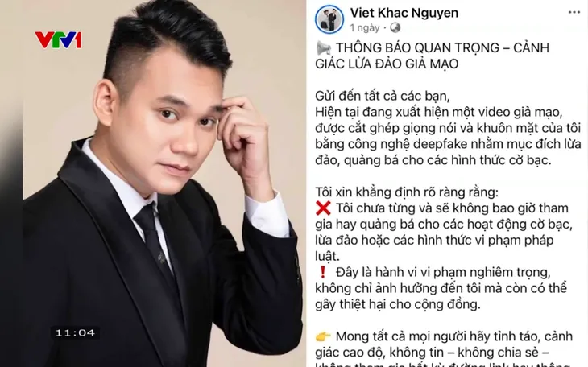Viewport: 588px width, 367px height.
Task: Click the 'GIÁC LỪA ĐẢO GIẢ MẠO' line
Action: tap(387, 64)
